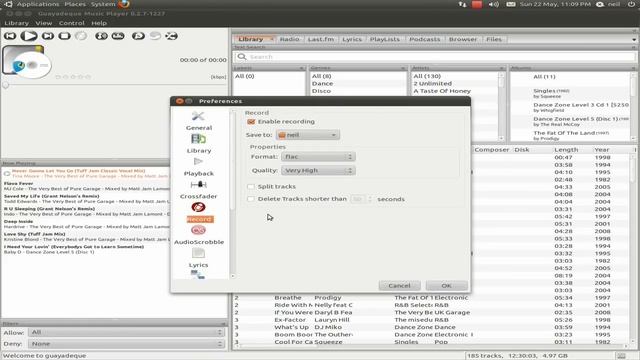This screenshot has width=640, height=360.
Task: Open the Save to folder dropdown
Action: click(308, 135)
